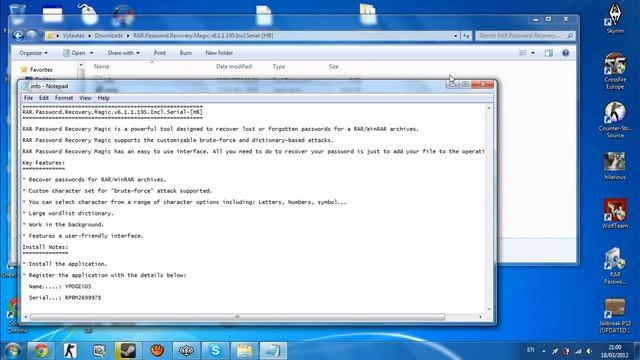
Task: Open Notepad Help menu
Action: tap(103, 98)
